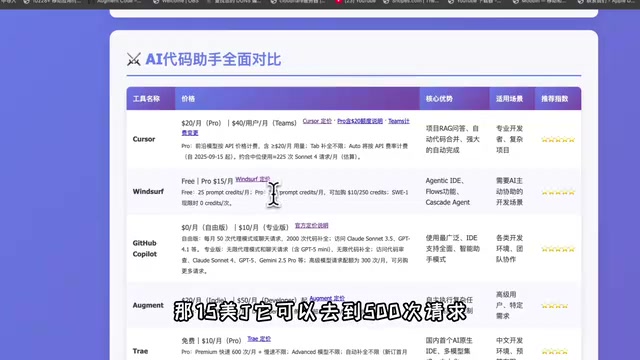Click Trae advantage text 国内首个AI原生IDE
Image resolution: width=640 pixels, height=360 pixels.
pyautogui.click(x=449, y=348)
